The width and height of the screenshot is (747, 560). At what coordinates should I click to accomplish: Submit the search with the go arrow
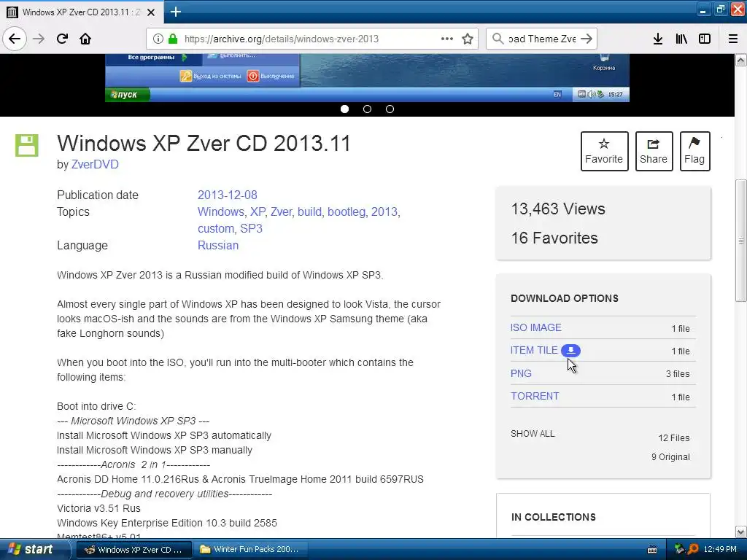pyautogui.click(x=587, y=39)
